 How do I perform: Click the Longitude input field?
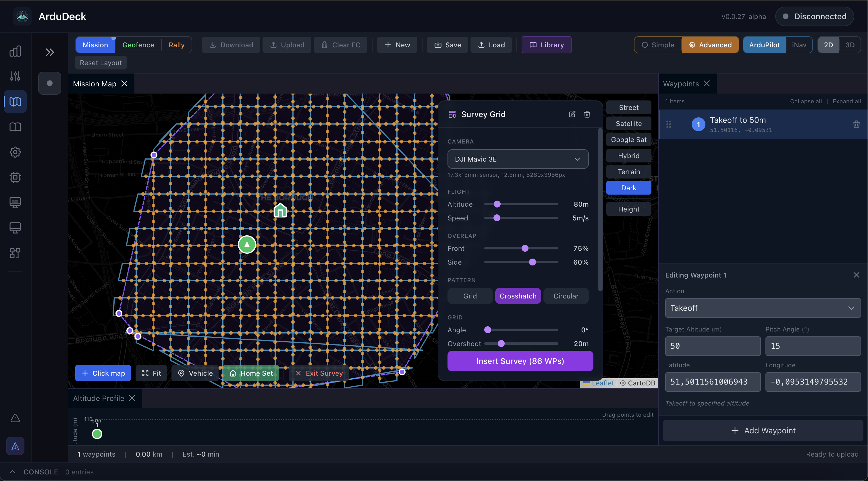coord(813,382)
